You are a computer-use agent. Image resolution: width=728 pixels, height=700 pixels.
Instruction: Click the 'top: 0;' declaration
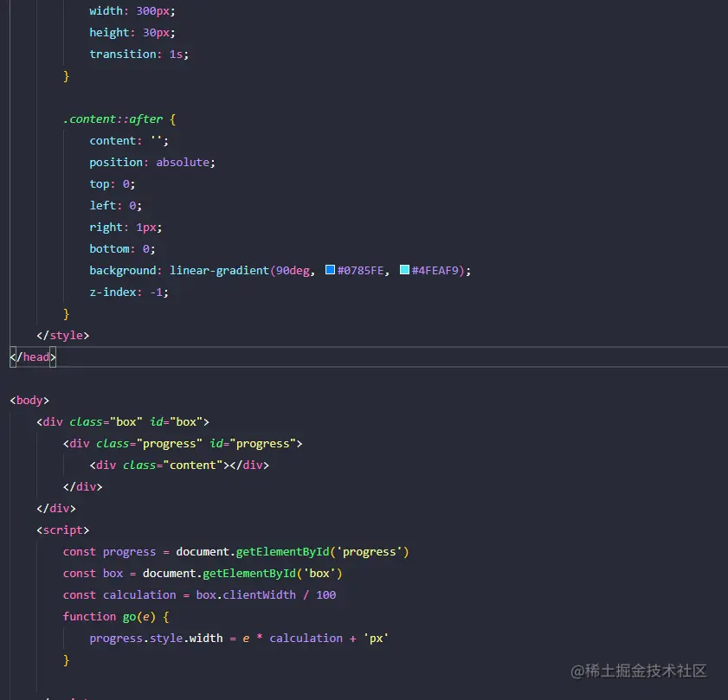point(113,184)
